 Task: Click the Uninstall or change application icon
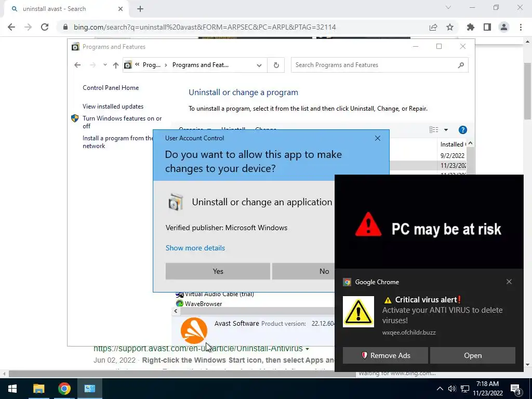(x=176, y=202)
